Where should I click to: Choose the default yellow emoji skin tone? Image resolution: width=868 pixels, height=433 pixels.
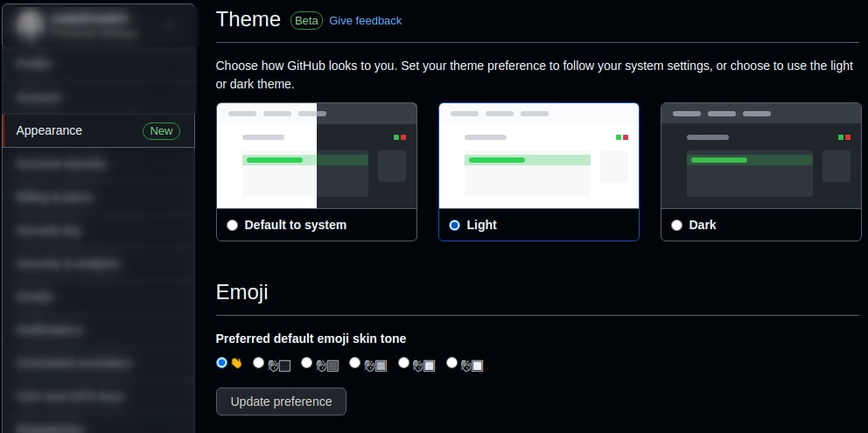coord(222,363)
